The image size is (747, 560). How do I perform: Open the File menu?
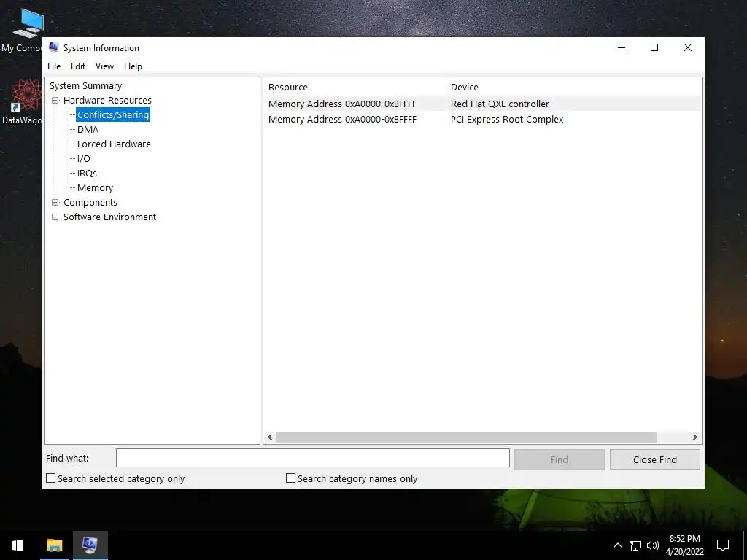coord(54,66)
